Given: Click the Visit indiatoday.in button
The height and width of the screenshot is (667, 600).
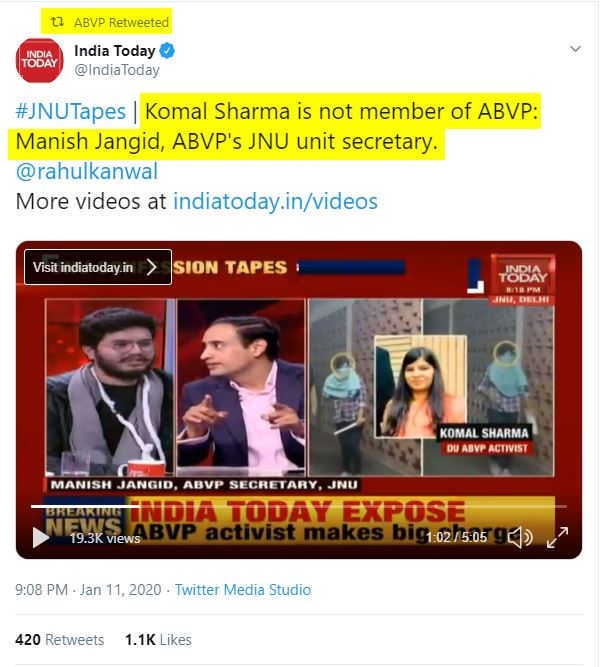Looking at the screenshot, I should click(98, 267).
